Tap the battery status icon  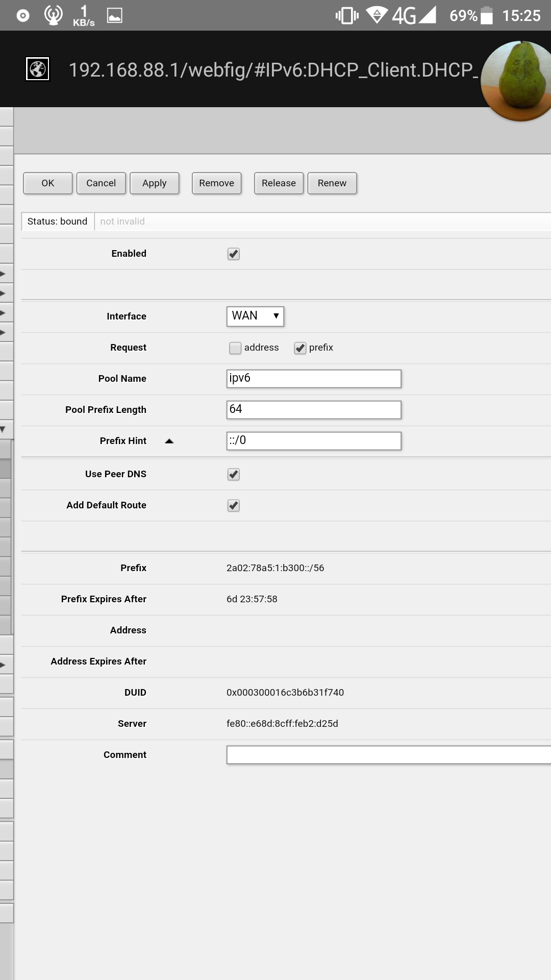[487, 15]
